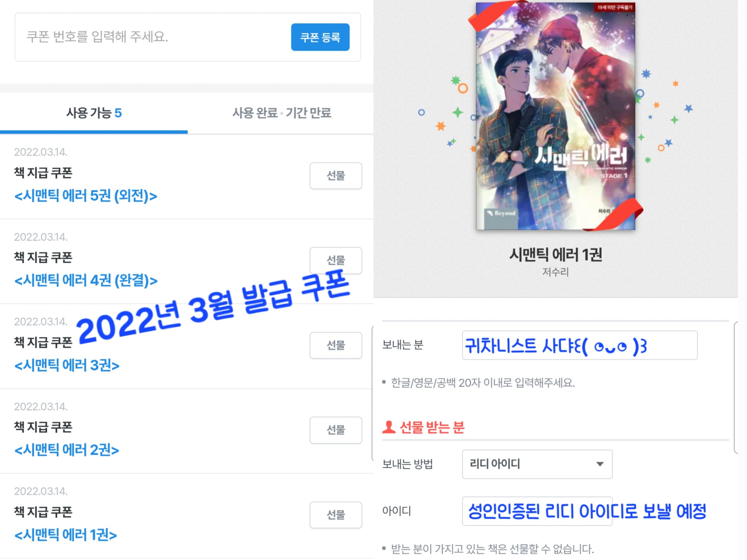Switch to the 사용 가능 5 tab
This screenshot has height=560, width=747.
[94, 113]
